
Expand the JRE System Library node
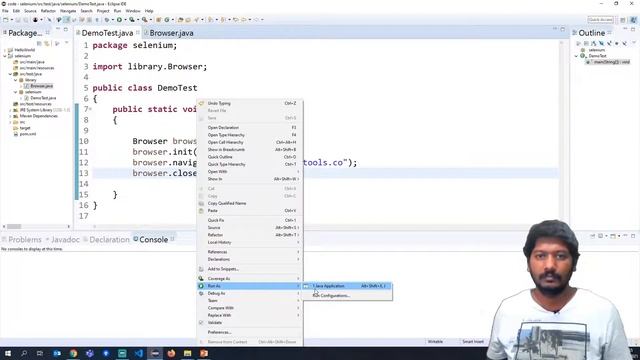coord(10,110)
